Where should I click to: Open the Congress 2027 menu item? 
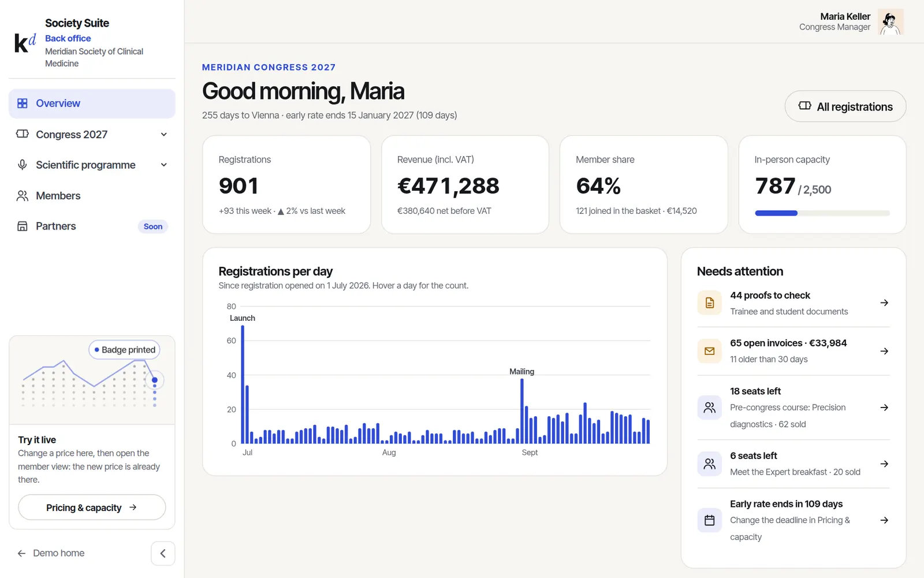[92, 134]
